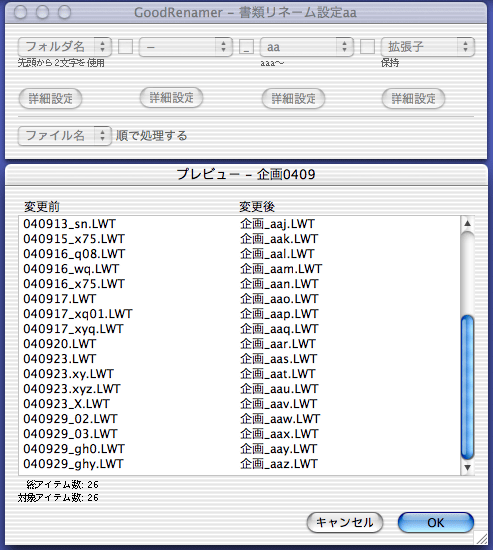Click the blue scrollbar thumb in preview
Viewport: 493px width, 550px height.
(x=467, y=388)
